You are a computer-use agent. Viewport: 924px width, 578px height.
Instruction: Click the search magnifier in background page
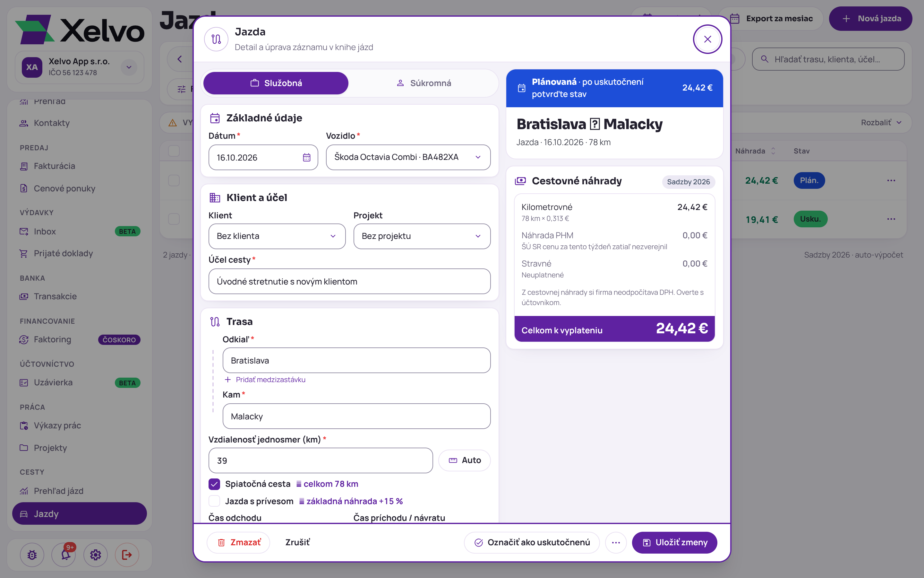click(765, 59)
